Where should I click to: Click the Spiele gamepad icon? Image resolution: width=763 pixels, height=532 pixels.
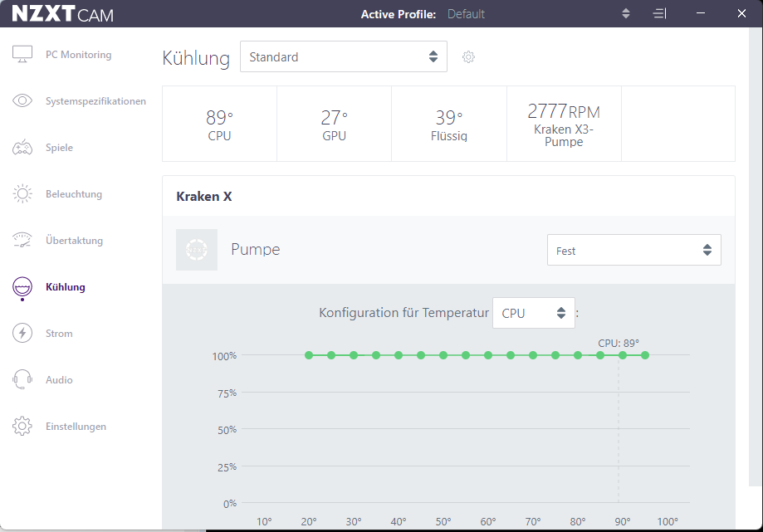tap(22, 148)
